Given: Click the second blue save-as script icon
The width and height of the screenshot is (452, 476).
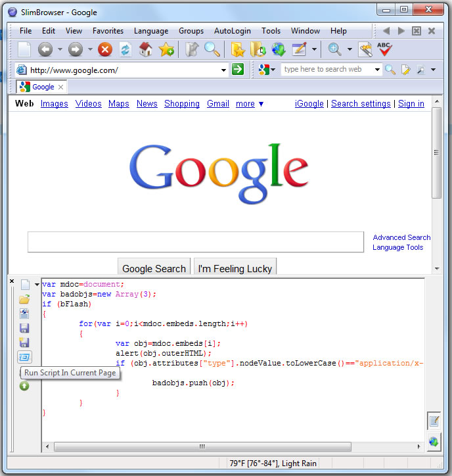Looking at the screenshot, I should [24, 343].
